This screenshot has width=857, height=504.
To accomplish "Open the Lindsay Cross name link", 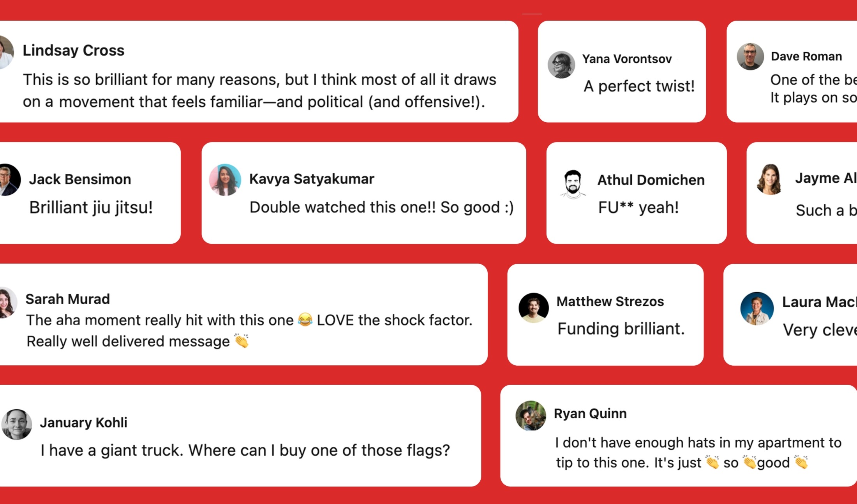I will click(74, 50).
